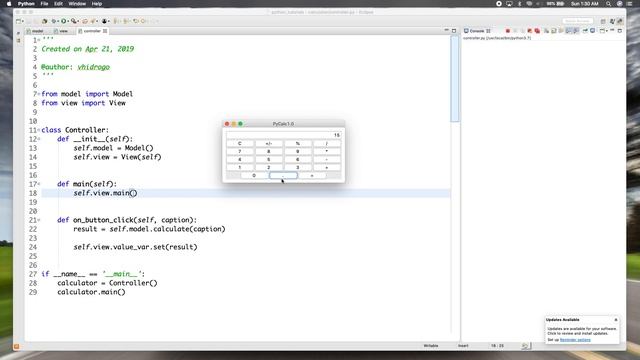The image size is (640, 360).
Task: Click the Reminder options link
Action: [575, 340]
